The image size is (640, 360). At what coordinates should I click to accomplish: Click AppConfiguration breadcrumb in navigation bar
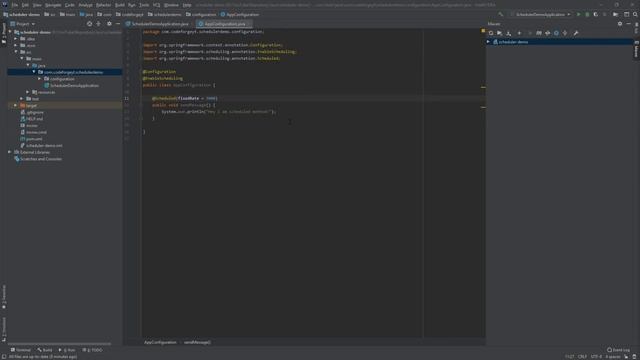[x=240, y=14]
